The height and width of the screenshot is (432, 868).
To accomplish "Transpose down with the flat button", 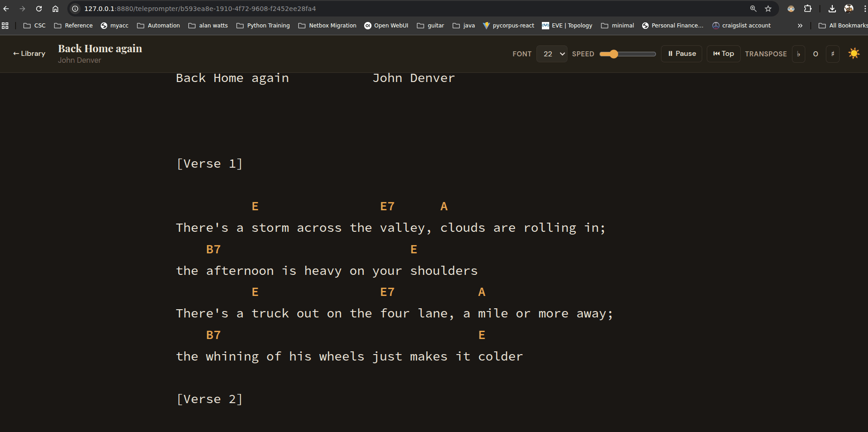I will point(798,54).
